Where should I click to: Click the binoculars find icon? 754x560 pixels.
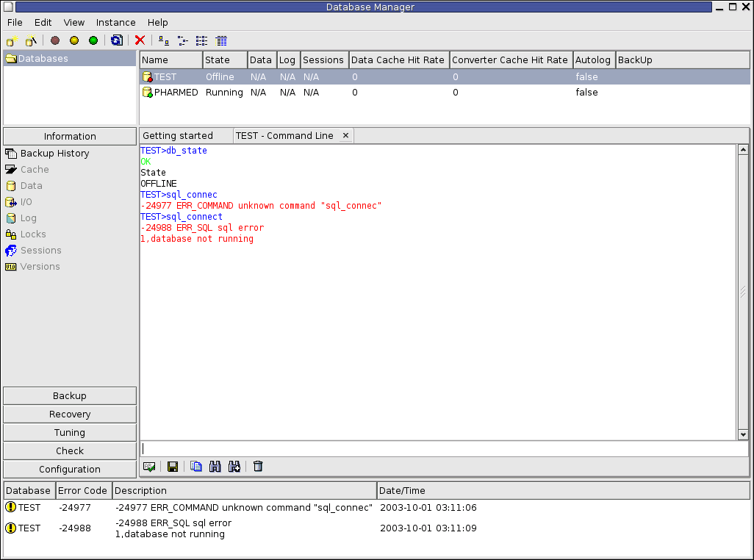(215, 467)
